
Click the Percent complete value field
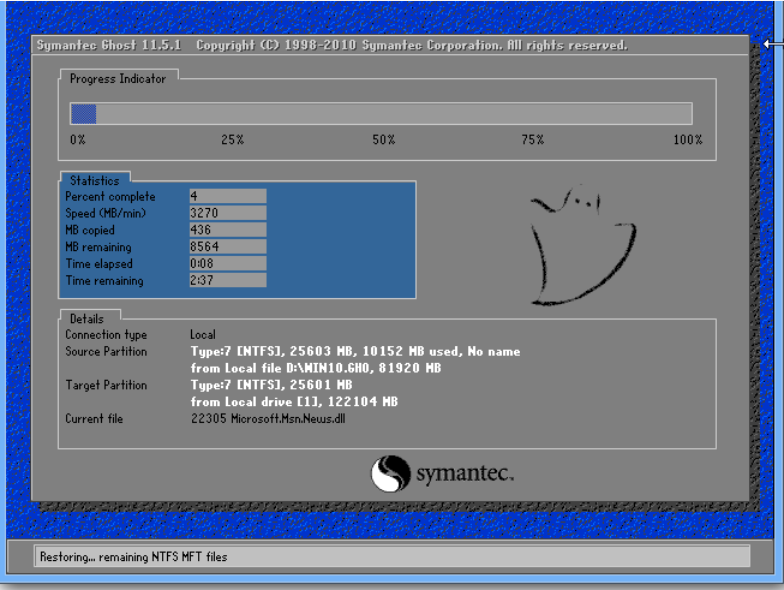point(227,196)
